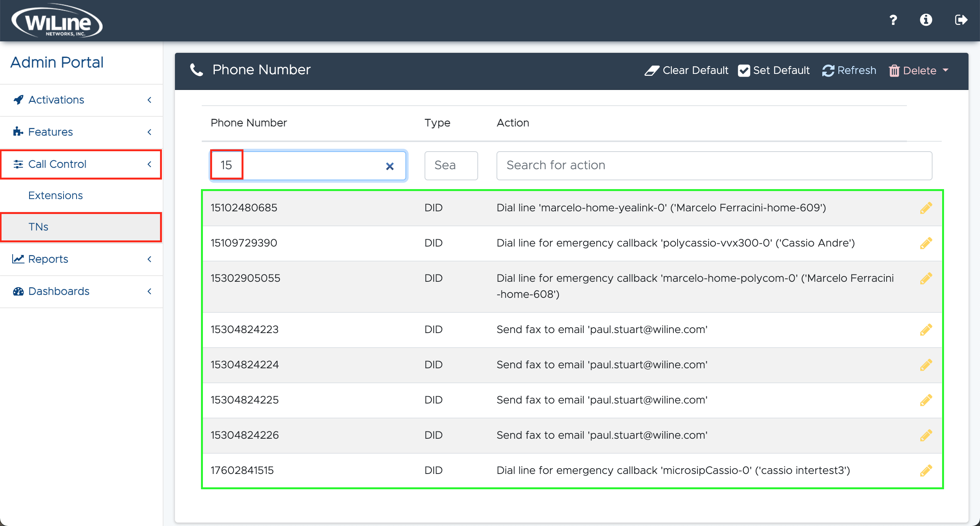Click the Clear Default eraser icon

pos(652,71)
